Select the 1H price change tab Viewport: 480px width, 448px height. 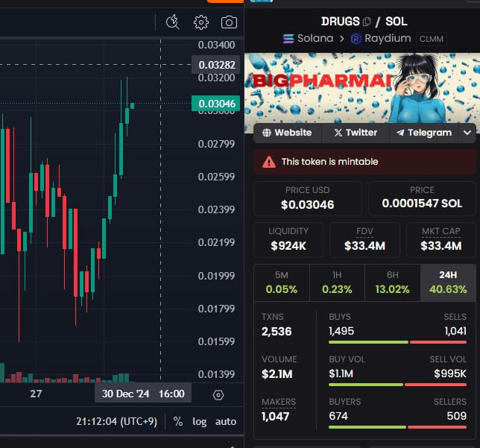(337, 283)
